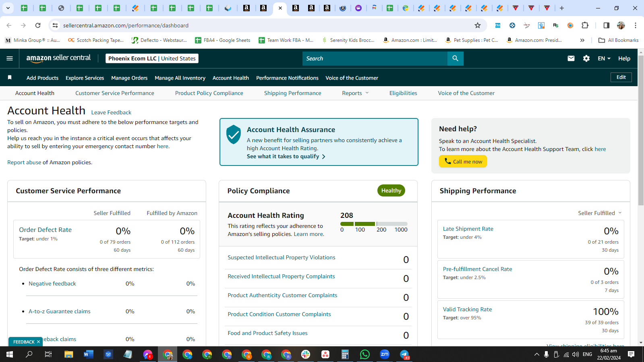Open the Chrome extensions puzzle icon
This screenshot has width=644, height=362.
(x=585, y=25)
